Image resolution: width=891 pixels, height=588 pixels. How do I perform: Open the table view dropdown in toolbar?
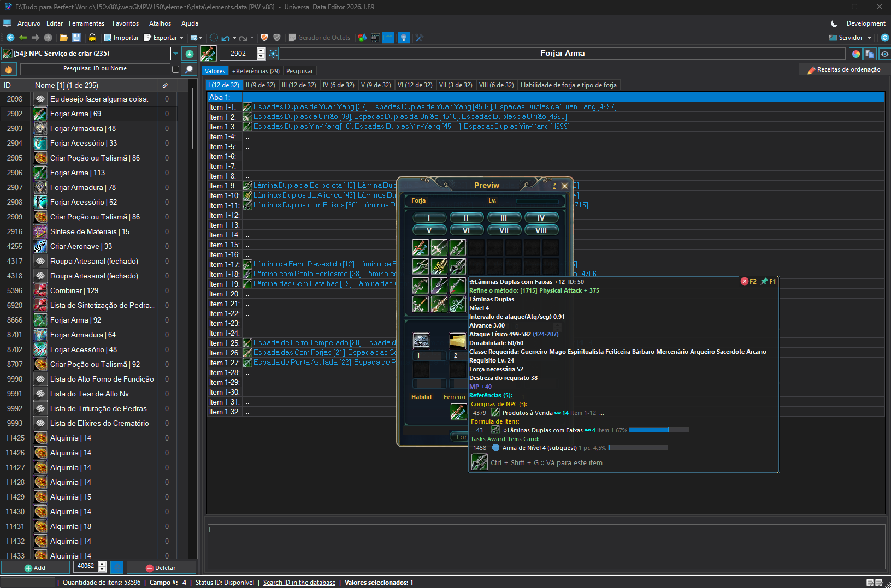[x=201, y=38]
